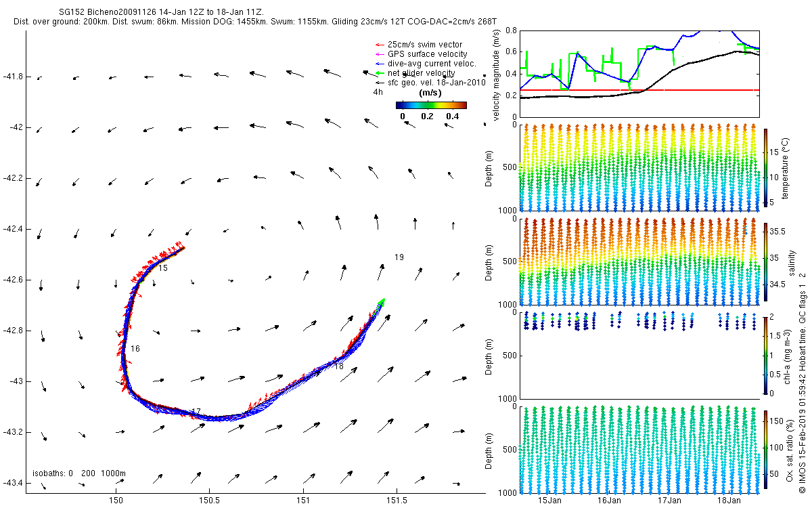
Task: Click the horizontal velocity (m/s) colorbar
Action: (x=431, y=105)
